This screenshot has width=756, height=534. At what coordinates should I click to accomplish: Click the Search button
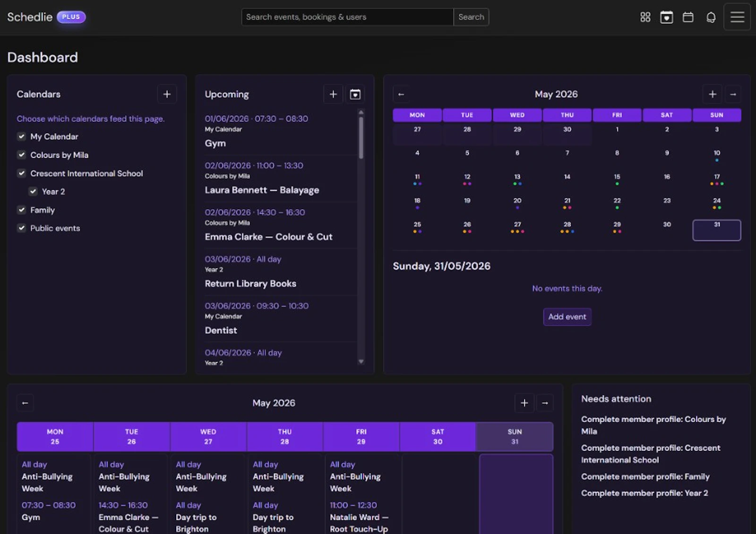(471, 17)
